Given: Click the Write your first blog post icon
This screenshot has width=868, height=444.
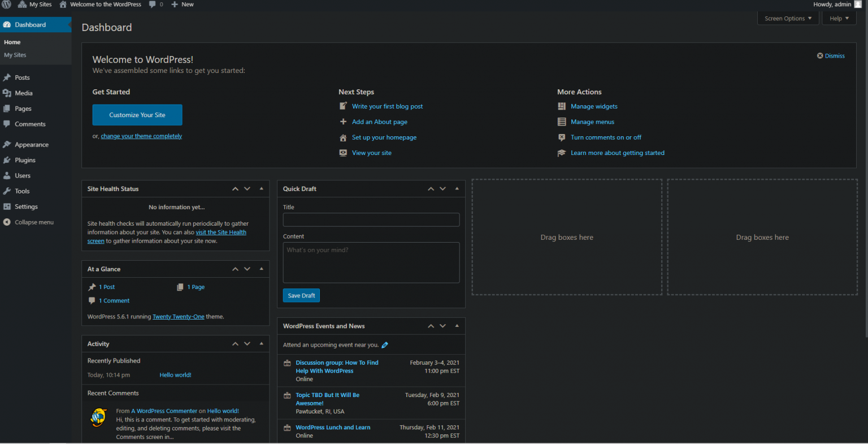Looking at the screenshot, I should pyautogui.click(x=343, y=106).
